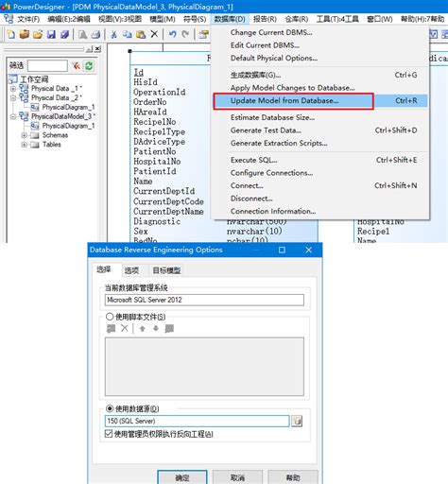Click the CurrentDeptCode column in table

pos(168,201)
